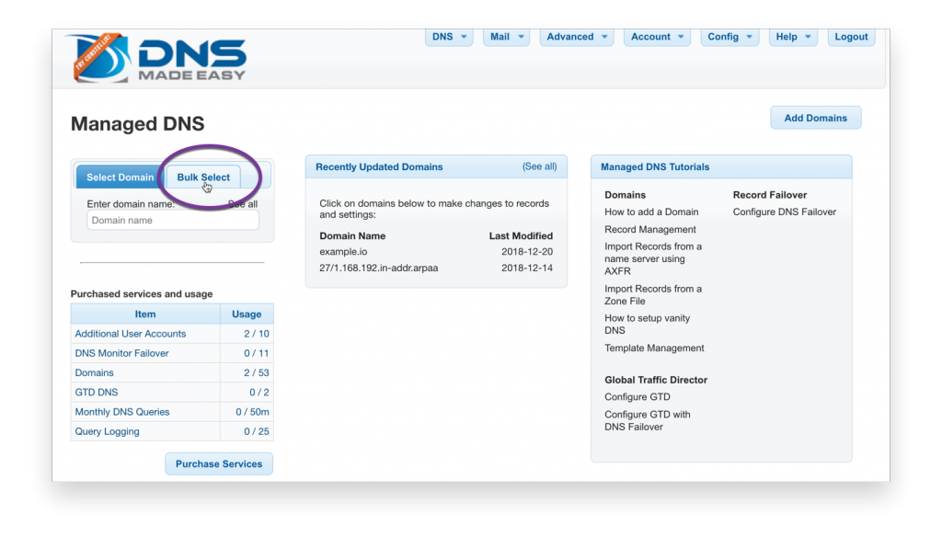Image resolution: width=942 pixels, height=560 pixels.
Task: Click the Domain Name column header
Action: tap(352, 236)
